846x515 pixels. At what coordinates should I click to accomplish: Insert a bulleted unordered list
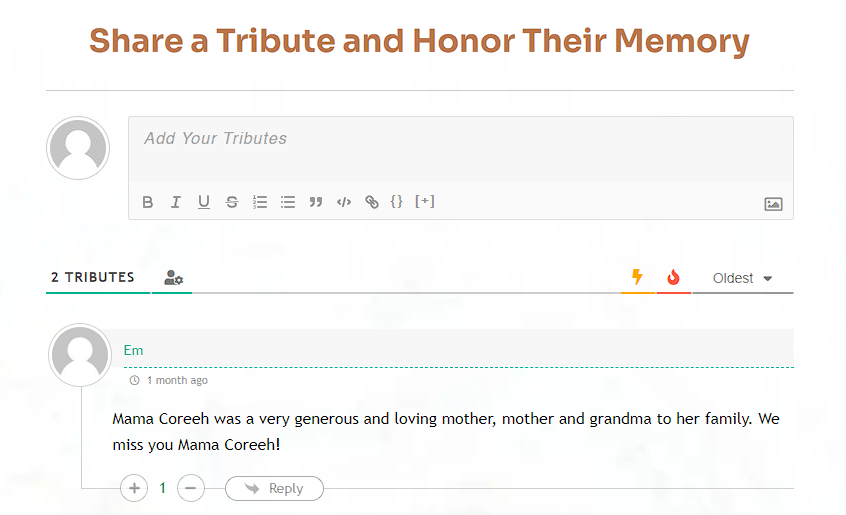pos(288,202)
